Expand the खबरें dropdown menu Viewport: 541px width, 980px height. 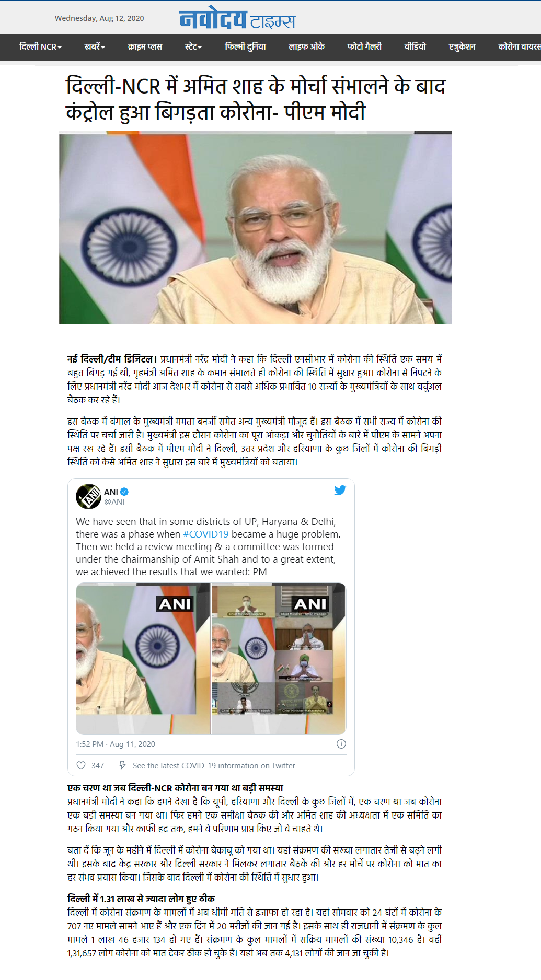95,46
